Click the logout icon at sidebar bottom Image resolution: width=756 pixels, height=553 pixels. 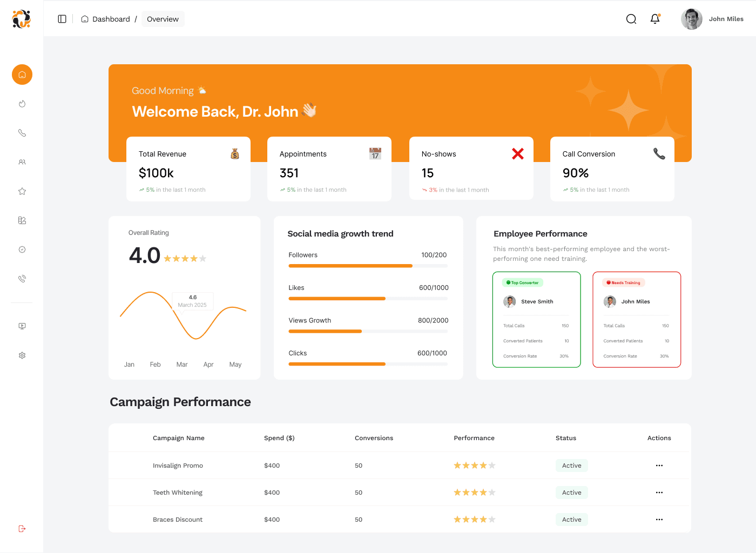point(22,529)
